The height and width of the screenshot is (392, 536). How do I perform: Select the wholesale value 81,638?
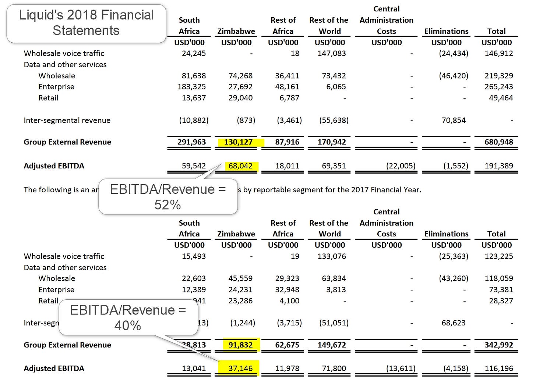(194, 76)
